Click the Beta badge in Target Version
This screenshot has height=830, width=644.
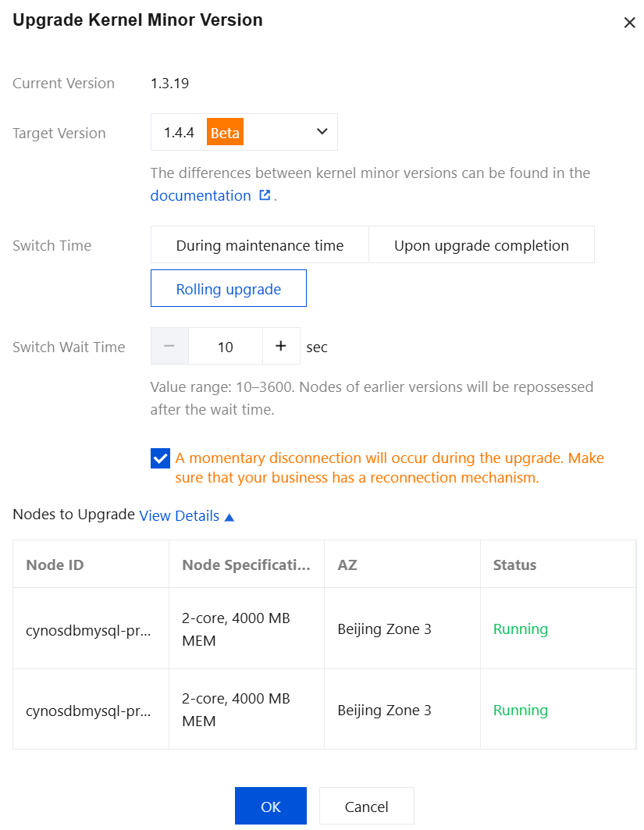(x=225, y=133)
